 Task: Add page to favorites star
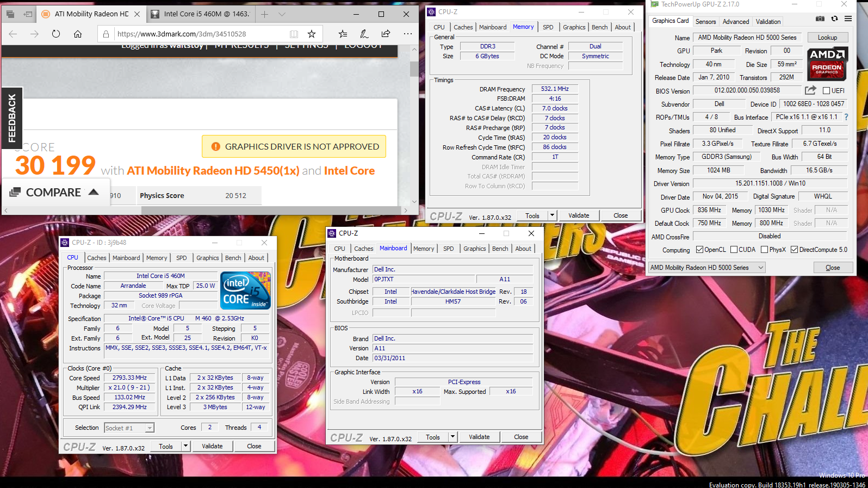click(312, 34)
